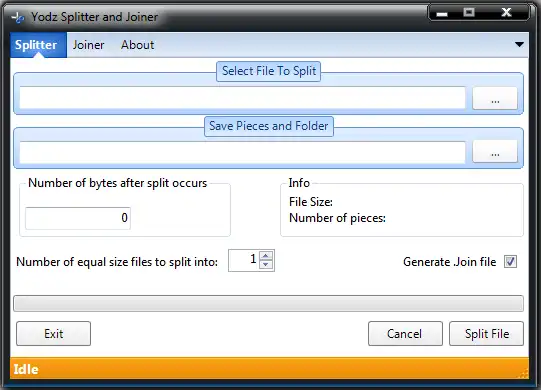Switch to the Splitter tab

tap(38, 45)
